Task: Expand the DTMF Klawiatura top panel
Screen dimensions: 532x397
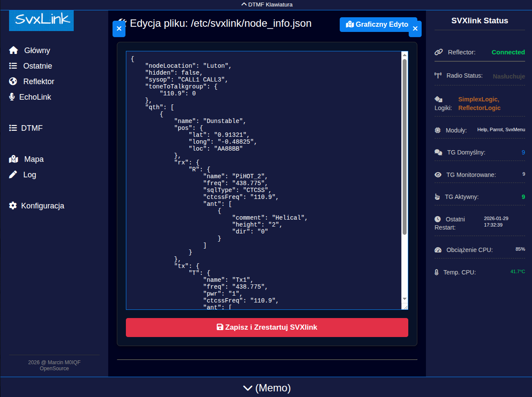Action: click(266, 5)
